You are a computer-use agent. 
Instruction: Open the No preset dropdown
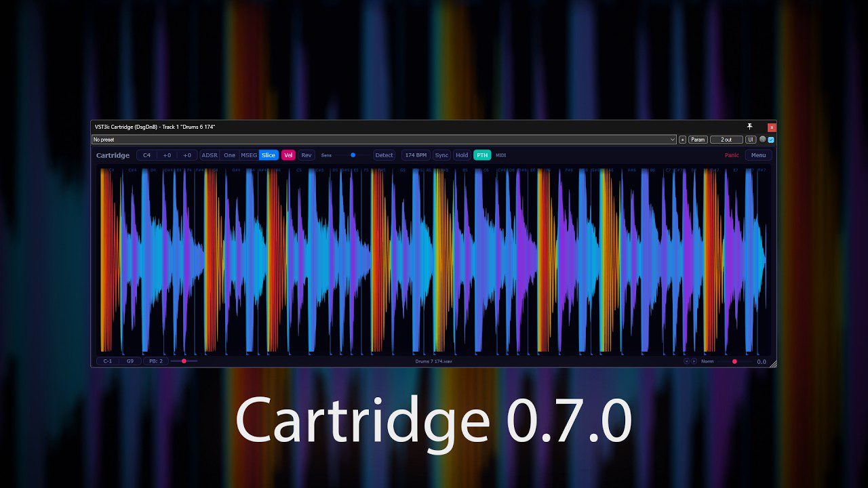[x=384, y=140]
